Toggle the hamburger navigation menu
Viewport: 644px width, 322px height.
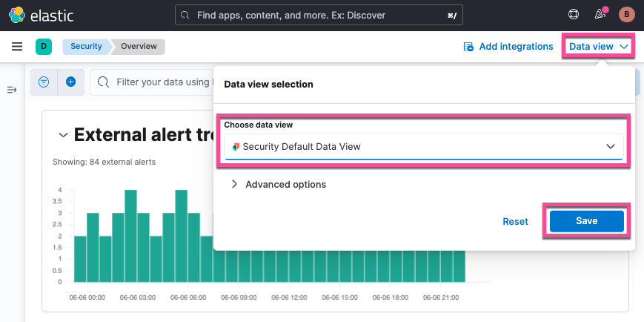click(16, 47)
